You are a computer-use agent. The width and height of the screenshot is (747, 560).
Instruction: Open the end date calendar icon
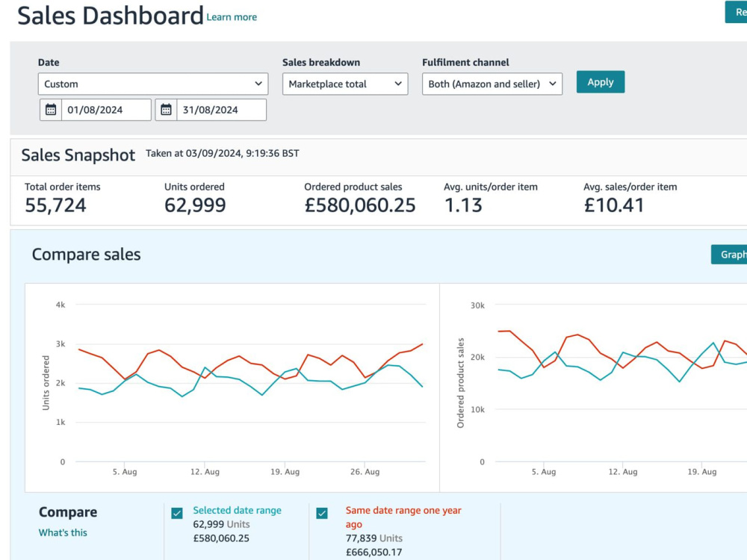[166, 110]
